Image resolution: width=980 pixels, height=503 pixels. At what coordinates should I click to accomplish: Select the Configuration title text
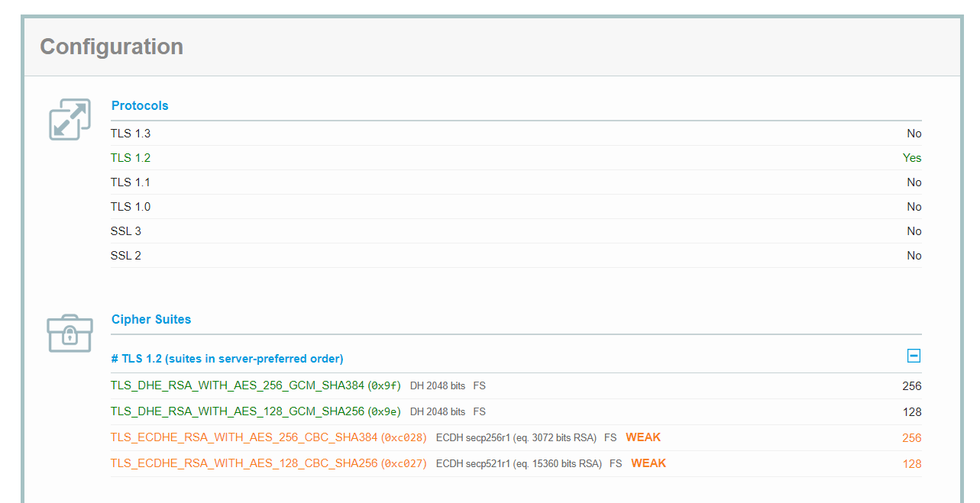pos(112,47)
